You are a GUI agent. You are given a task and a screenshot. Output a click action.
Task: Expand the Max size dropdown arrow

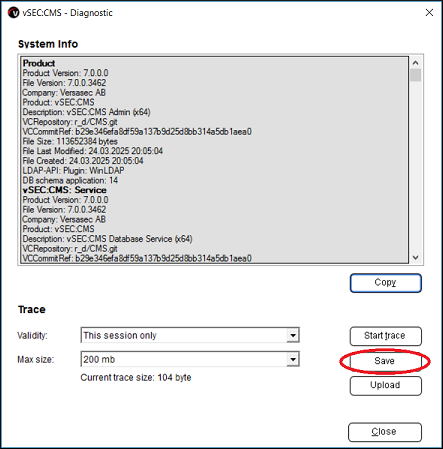point(293,359)
